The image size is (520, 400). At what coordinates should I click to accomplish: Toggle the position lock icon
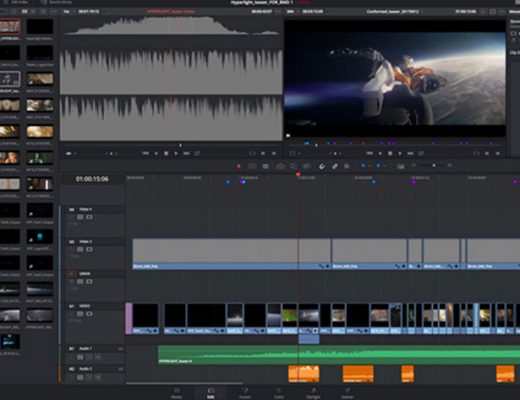[x=347, y=166]
